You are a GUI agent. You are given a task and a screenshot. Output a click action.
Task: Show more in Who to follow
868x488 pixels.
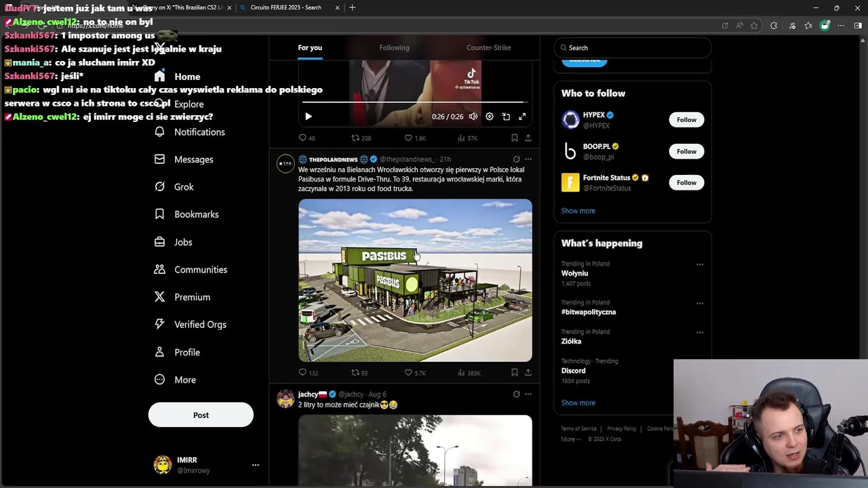point(578,211)
